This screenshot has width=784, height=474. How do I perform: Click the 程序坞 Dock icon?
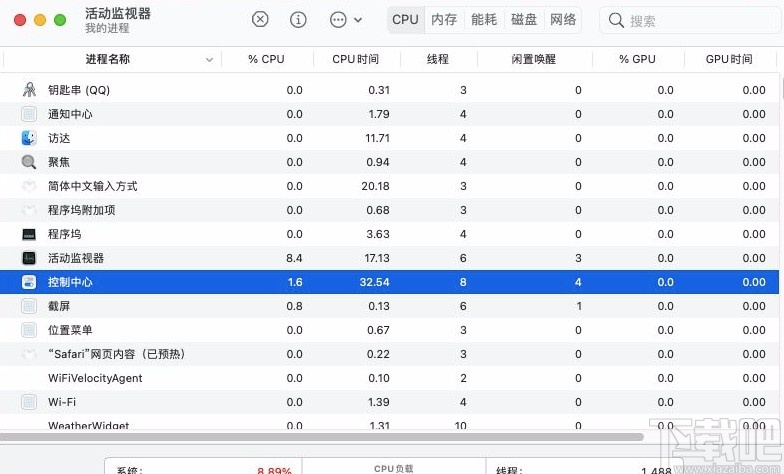(x=29, y=234)
